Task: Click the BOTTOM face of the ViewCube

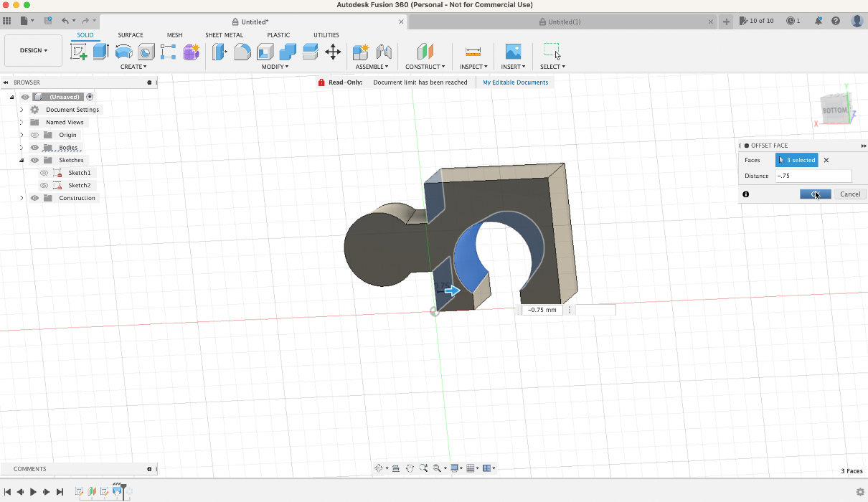Action: tap(834, 110)
